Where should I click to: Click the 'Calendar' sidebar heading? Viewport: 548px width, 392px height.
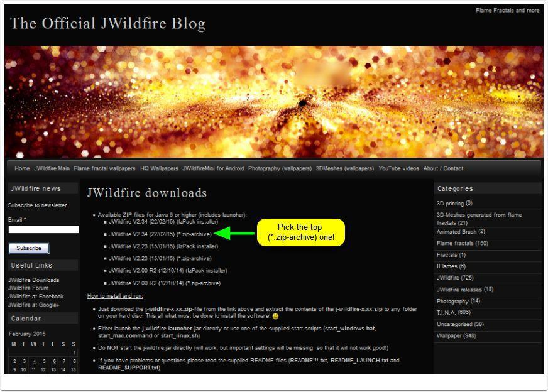coord(26,318)
